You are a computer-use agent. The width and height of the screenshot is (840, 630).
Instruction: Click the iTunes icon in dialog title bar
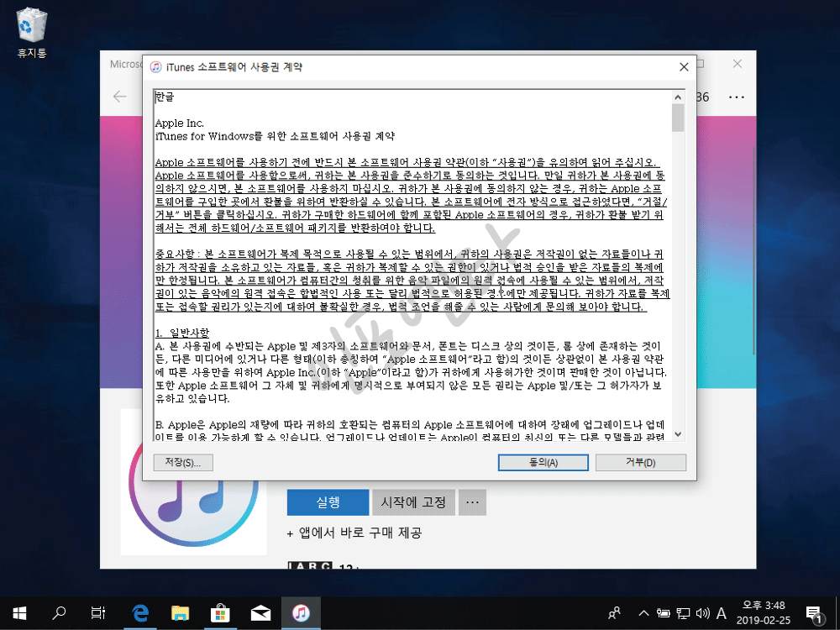[156, 67]
